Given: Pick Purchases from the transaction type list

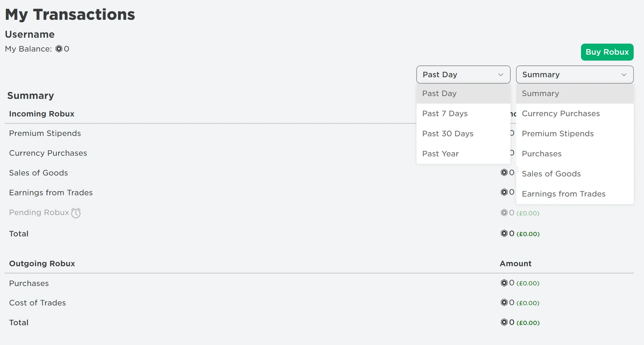Looking at the screenshot, I should [x=541, y=154].
